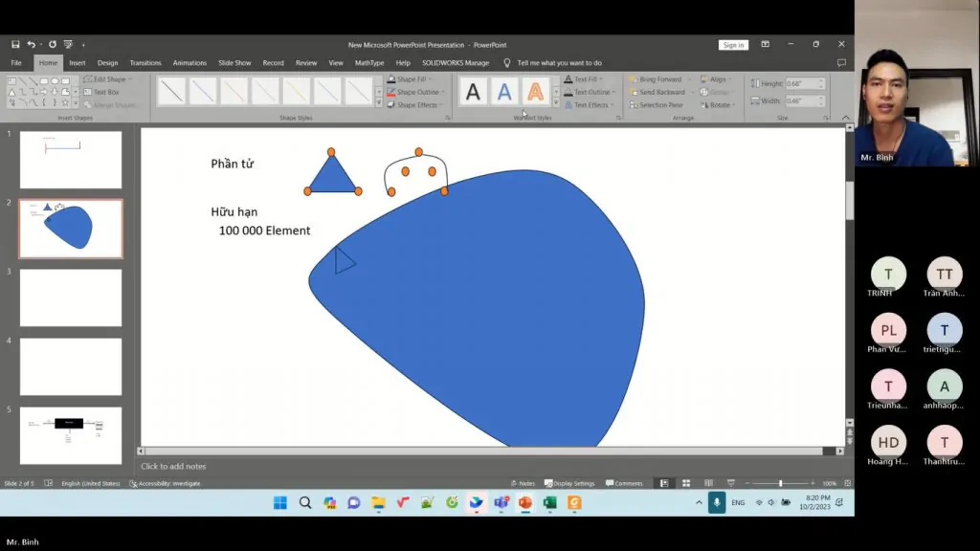980x551 pixels.
Task: Undo the last action
Action: tap(31, 44)
